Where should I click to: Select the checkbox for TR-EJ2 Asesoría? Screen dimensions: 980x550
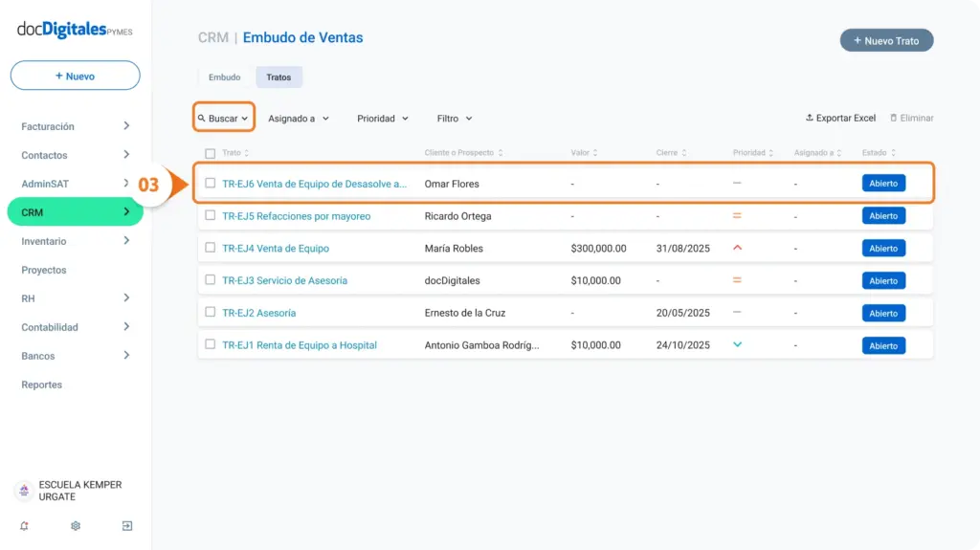(x=210, y=312)
